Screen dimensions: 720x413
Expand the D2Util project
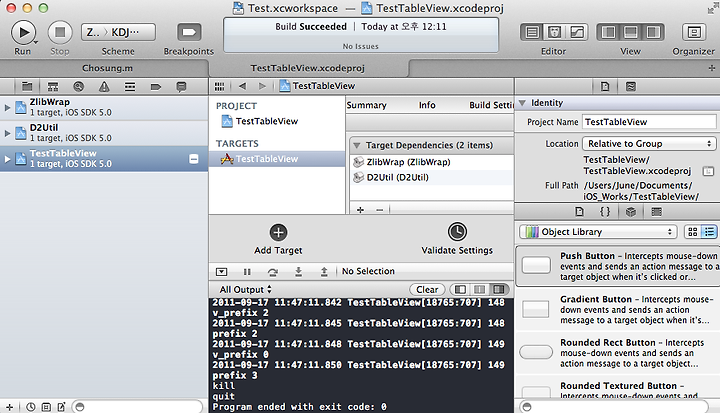point(7,133)
